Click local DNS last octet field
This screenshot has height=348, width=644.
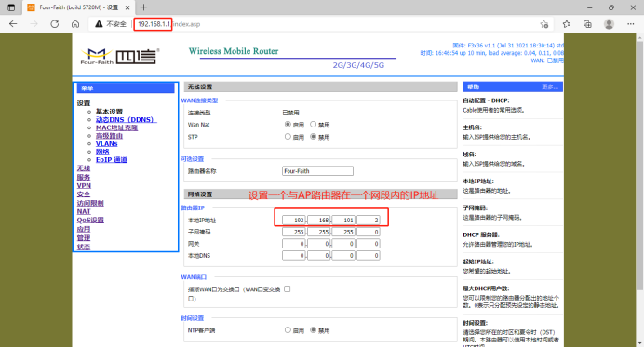(369, 256)
